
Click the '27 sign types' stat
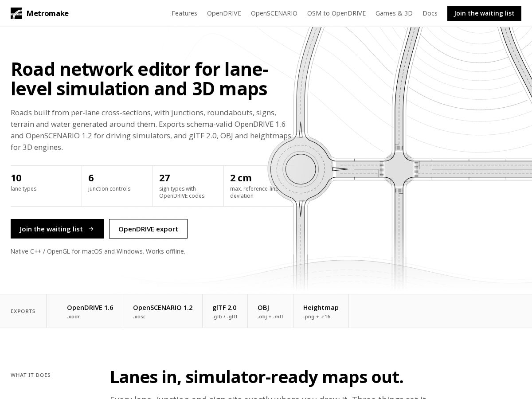pyautogui.click(x=188, y=186)
